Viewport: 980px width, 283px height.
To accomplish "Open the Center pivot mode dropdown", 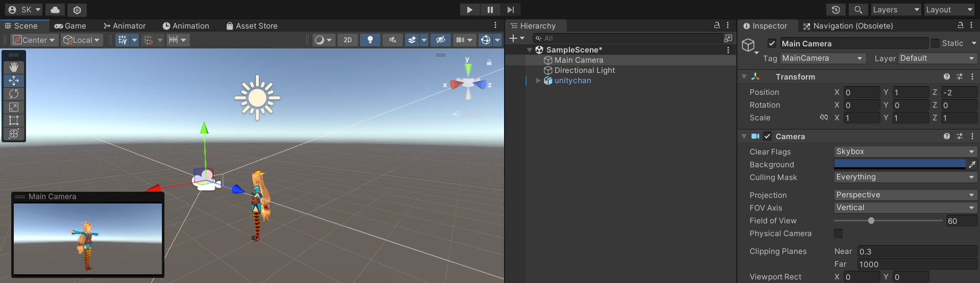I will [34, 40].
